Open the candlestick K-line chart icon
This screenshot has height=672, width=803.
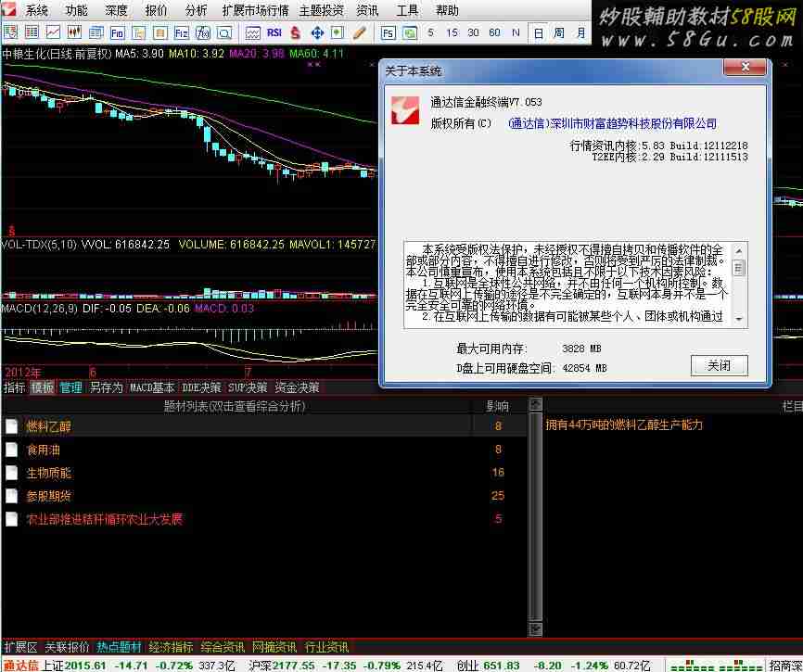point(75,32)
